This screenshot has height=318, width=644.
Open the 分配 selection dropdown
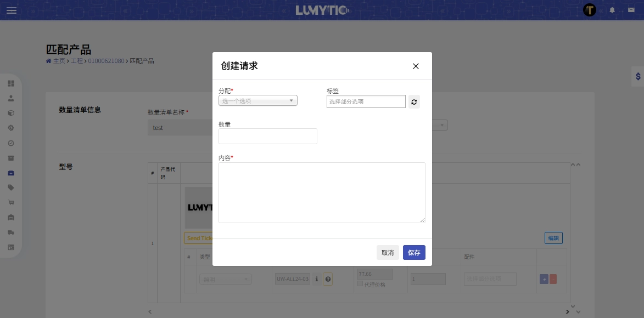(x=257, y=100)
